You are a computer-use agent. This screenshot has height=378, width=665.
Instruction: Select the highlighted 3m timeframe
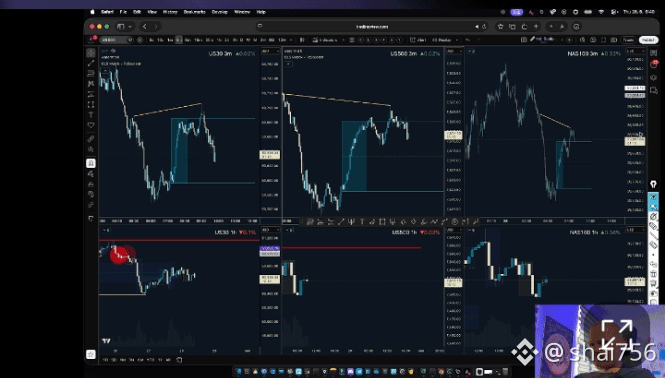point(179,39)
